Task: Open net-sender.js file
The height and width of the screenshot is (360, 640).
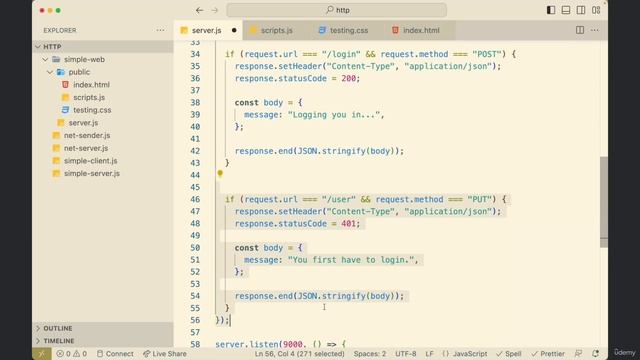Action: (x=87, y=136)
